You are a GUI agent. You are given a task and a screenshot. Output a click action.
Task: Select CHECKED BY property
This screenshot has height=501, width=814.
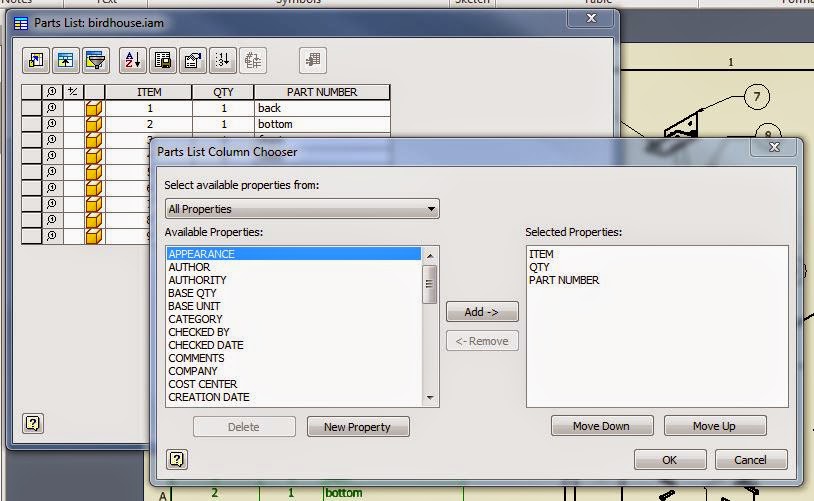(x=294, y=332)
